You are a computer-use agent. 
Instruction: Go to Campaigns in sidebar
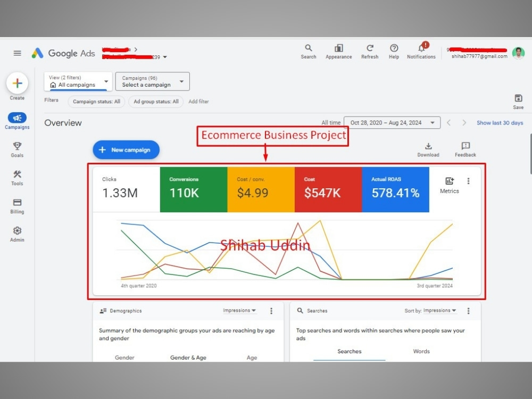point(17,121)
